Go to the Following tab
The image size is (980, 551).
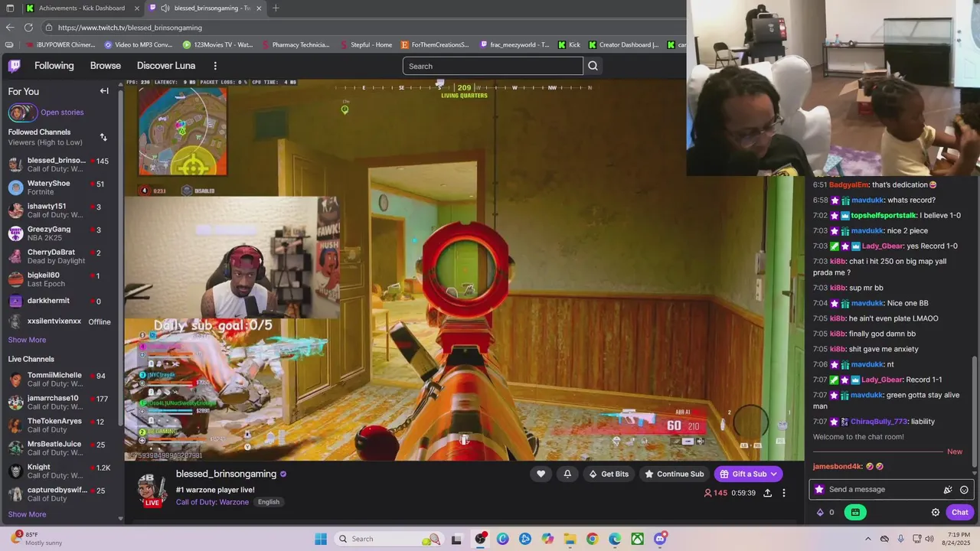click(54, 66)
